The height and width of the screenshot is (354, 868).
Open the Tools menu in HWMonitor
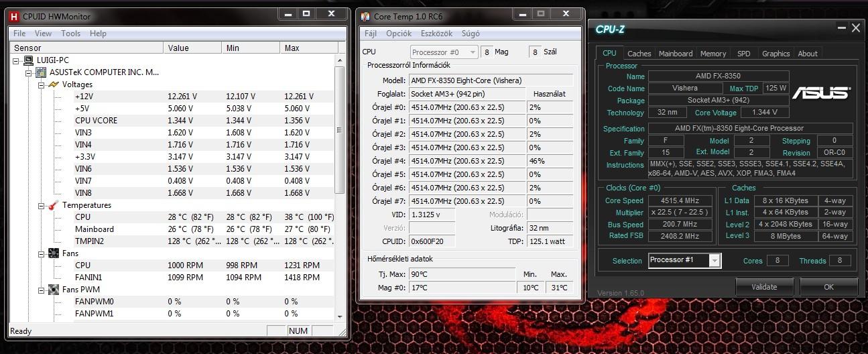tap(70, 34)
